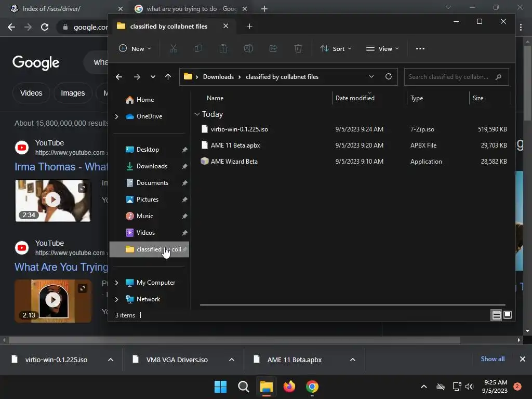Expand the address bar history dropdown
Screen dimensions: 532x399
click(371, 77)
